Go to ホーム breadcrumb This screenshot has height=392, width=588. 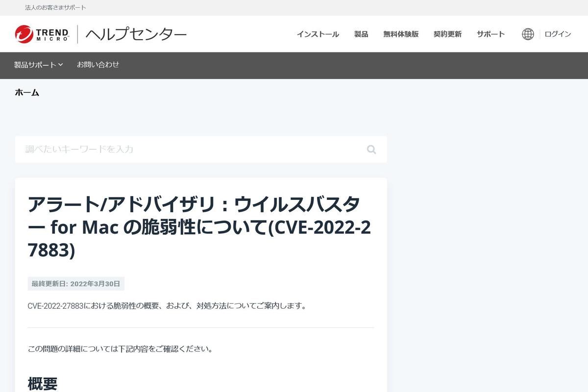point(27,92)
